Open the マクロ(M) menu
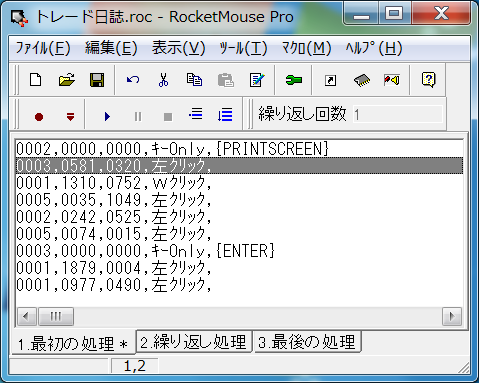This screenshot has height=383, width=479. (306, 49)
